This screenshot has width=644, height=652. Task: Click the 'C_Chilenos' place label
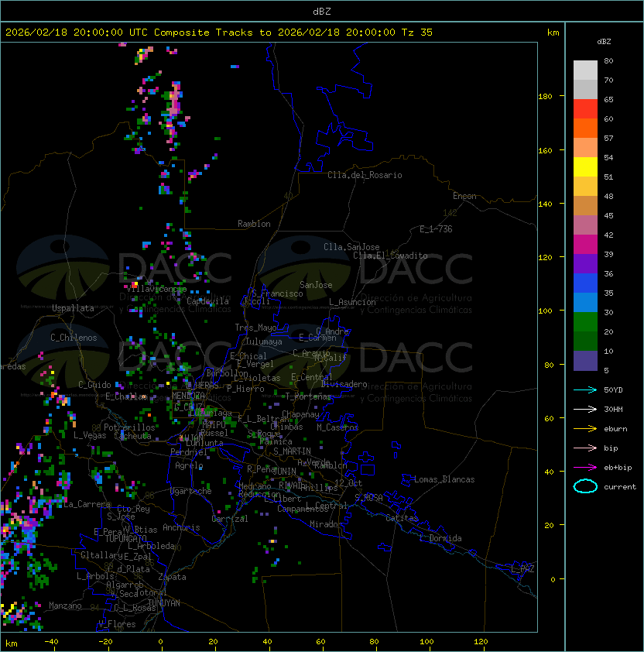(74, 338)
